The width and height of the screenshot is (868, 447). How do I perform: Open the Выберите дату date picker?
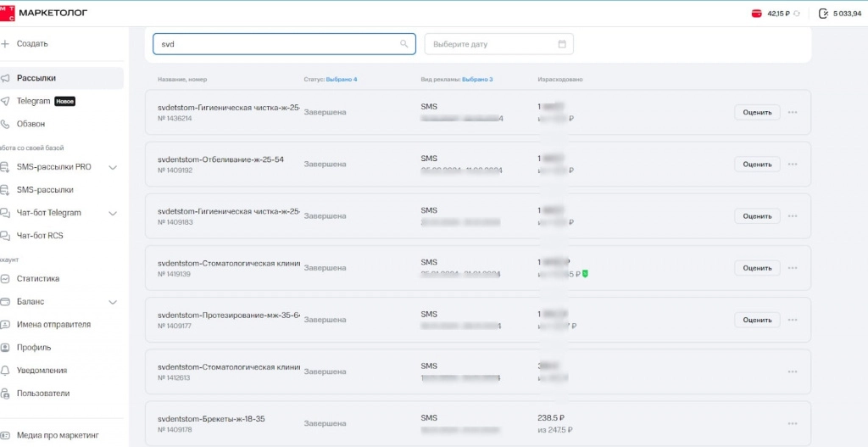tap(498, 44)
